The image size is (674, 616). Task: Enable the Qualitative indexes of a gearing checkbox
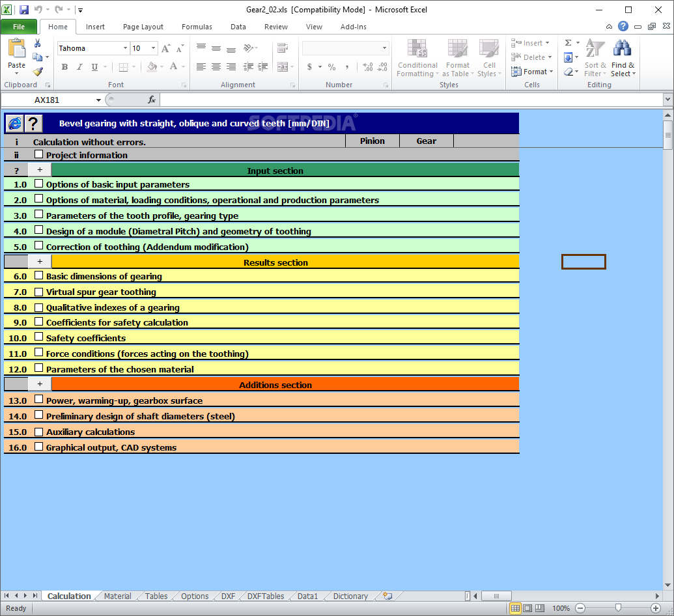point(38,307)
